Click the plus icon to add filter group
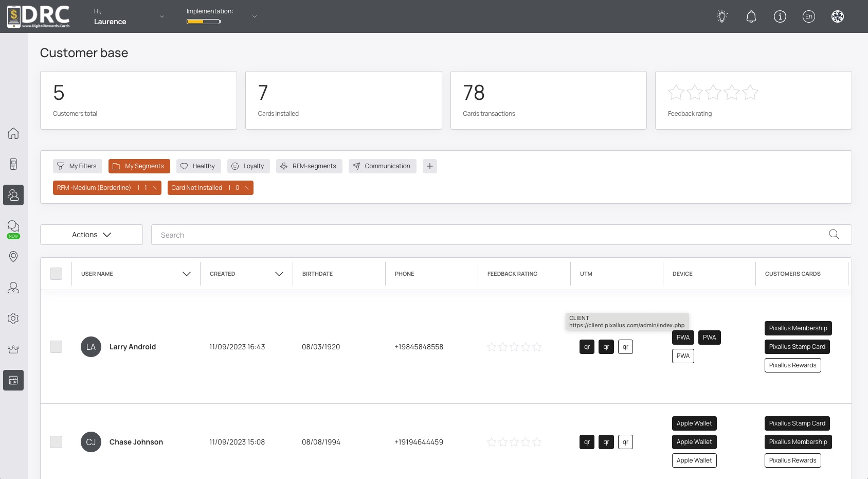This screenshot has height=479, width=868. click(x=430, y=166)
